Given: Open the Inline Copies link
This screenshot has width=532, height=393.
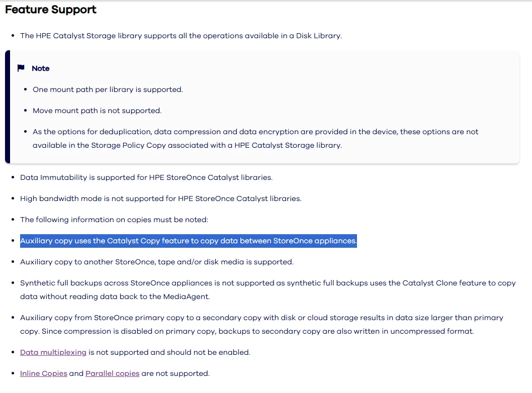Looking at the screenshot, I should coord(43,373).
